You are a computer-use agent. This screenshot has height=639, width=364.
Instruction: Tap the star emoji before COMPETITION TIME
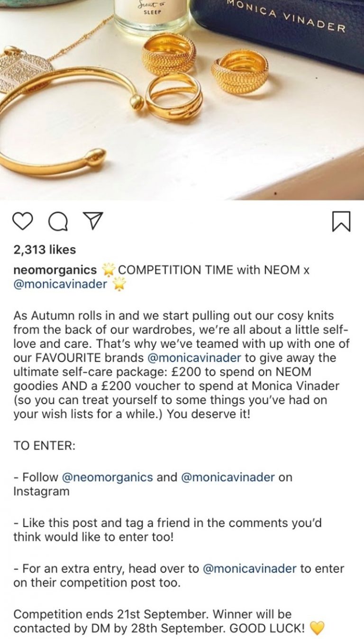click(109, 270)
